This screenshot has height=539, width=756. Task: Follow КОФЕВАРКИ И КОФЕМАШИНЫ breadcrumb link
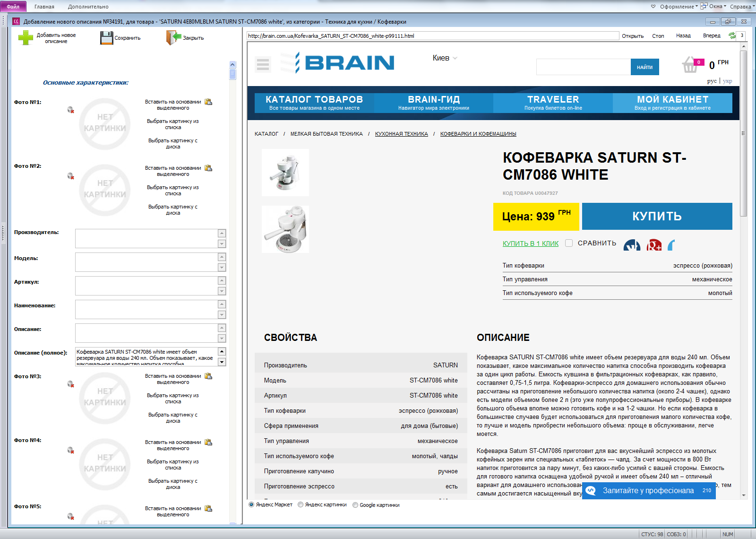[478, 134]
